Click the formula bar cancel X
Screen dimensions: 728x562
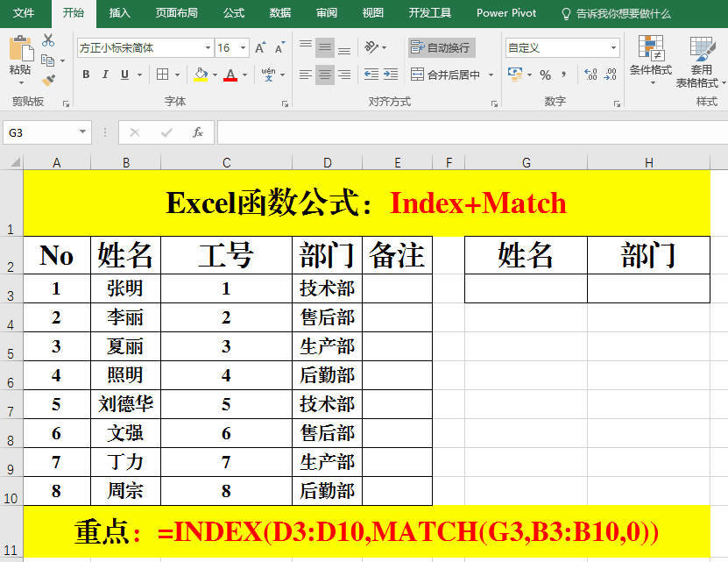tap(135, 132)
